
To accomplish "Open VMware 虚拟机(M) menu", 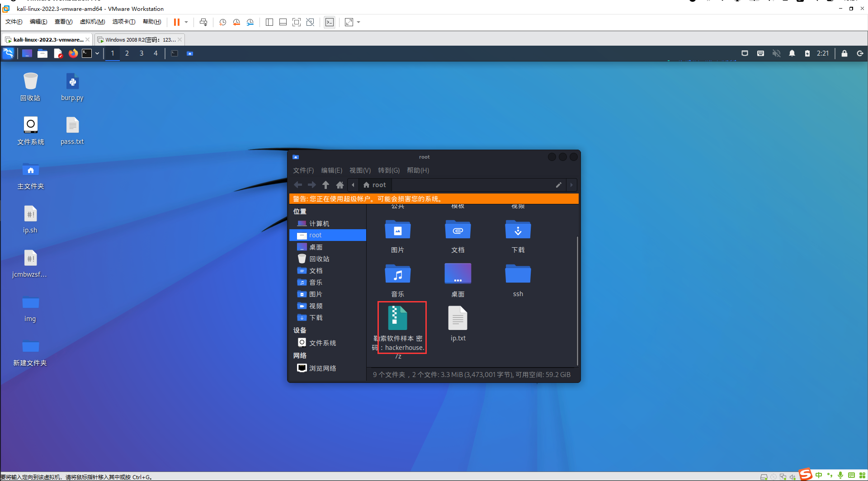I will (x=92, y=22).
